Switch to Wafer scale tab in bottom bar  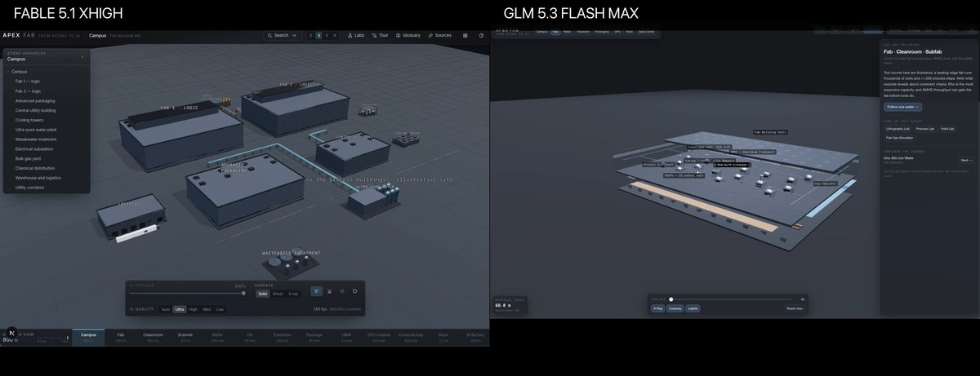(x=217, y=337)
